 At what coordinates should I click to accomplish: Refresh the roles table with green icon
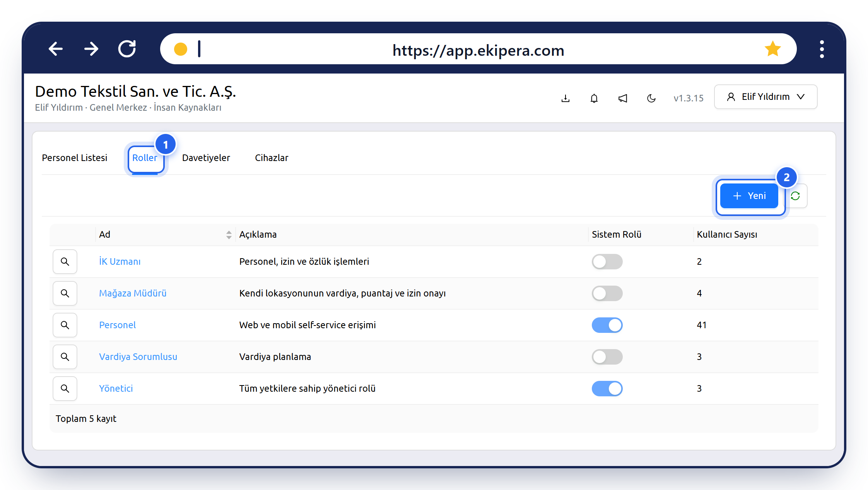(x=795, y=196)
